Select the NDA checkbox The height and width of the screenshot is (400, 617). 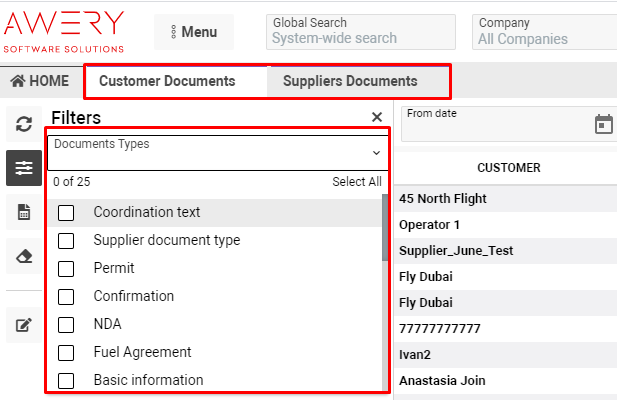pos(66,325)
